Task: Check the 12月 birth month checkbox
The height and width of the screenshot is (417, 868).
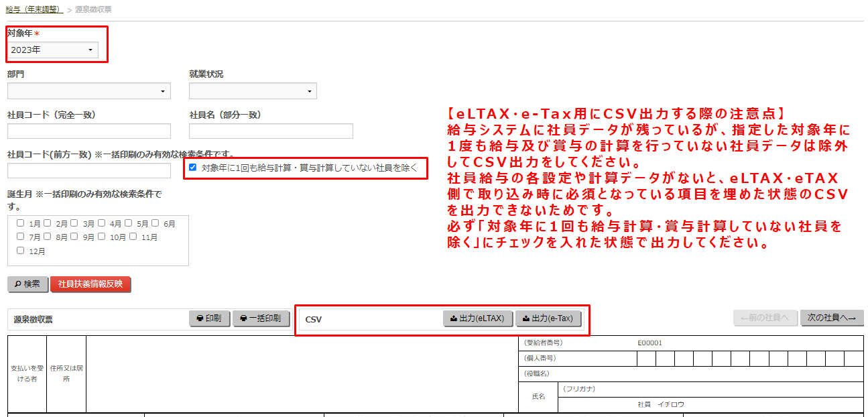Action: point(21,251)
